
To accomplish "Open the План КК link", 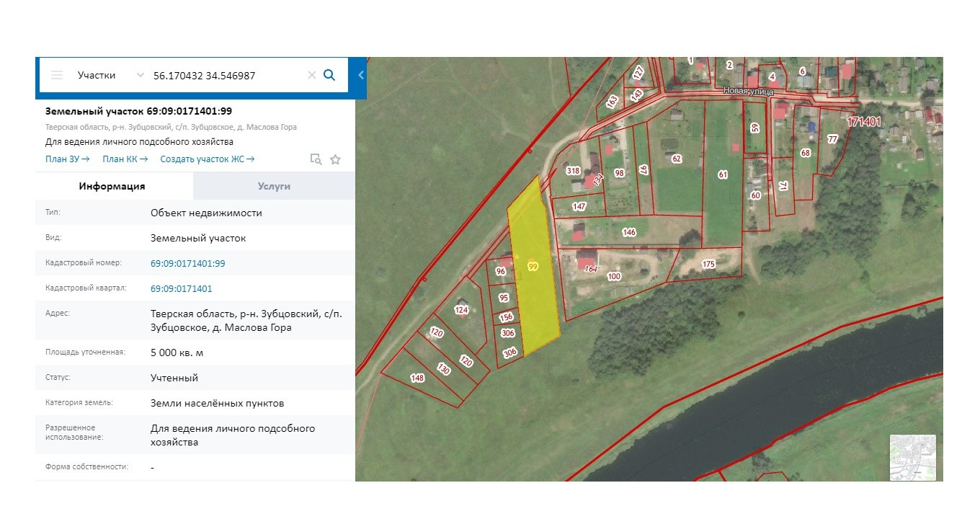I will pos(125,159).
